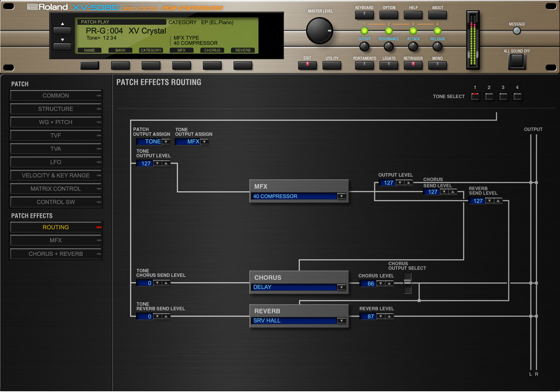Click the ABOUT button
The height and width of the screenshot is (392, 560).
(x=437, y=15)
